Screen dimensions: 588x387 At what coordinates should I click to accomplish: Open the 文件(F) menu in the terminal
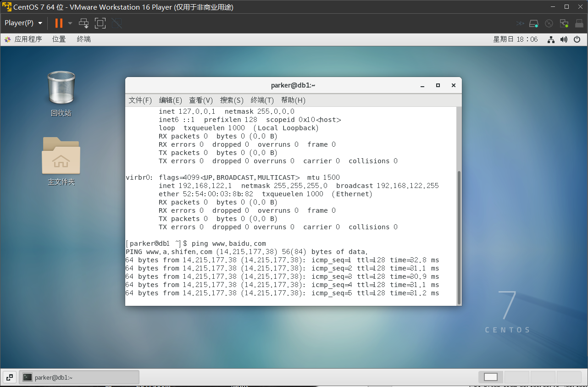(x=140, y=100)
